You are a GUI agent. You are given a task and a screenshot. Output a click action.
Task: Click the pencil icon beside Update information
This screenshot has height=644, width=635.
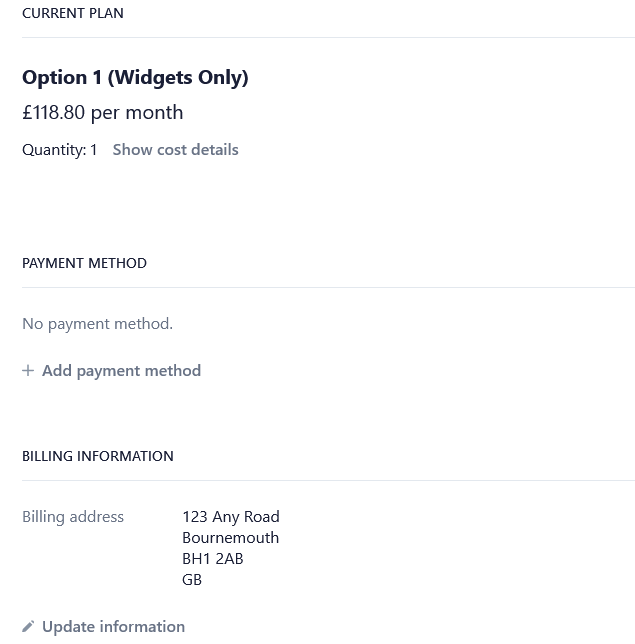click(x=28, y=627)
